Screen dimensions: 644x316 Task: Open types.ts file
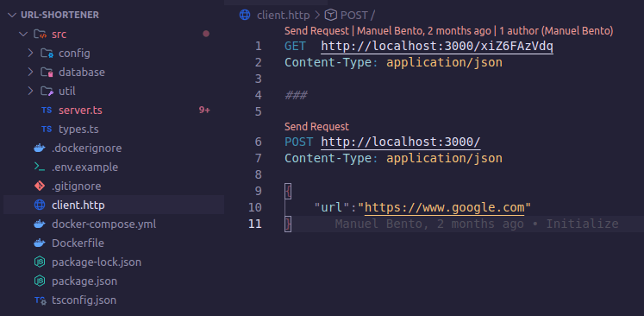point(78,130)
